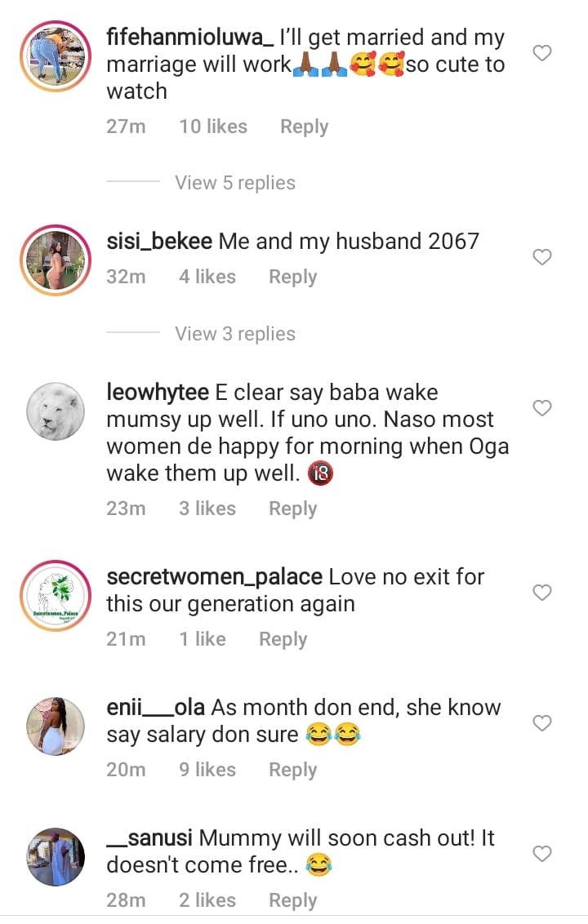The height and width of the screenshot is (924, 588).
Task: Tap the heart beside __sanusi's comment
Action: [542, 854]
